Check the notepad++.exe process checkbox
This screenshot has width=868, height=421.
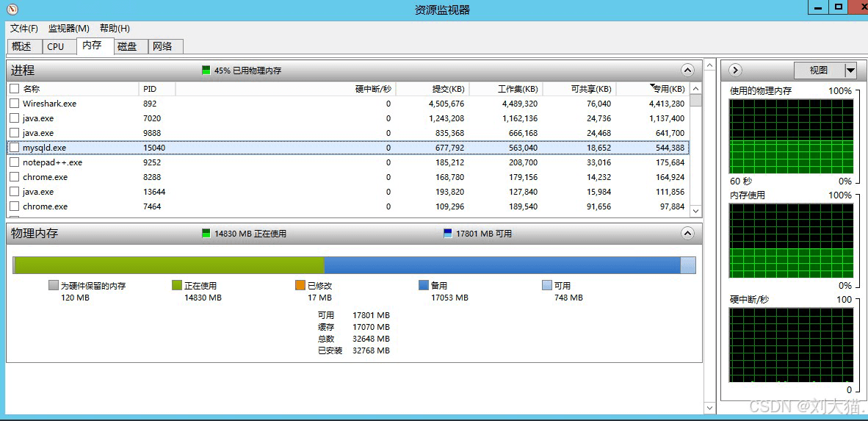point(15,162)
